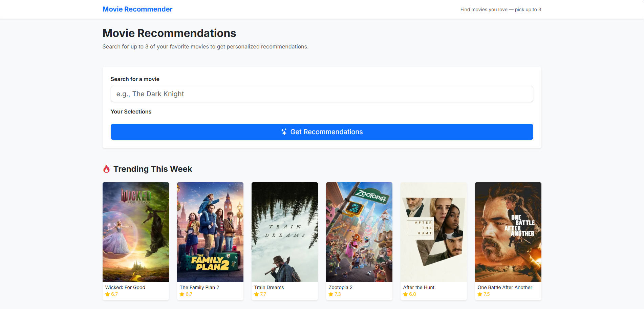Screen dimensions: 644x309
Task: Choose the Train Dreams poster
Action: 285,232
